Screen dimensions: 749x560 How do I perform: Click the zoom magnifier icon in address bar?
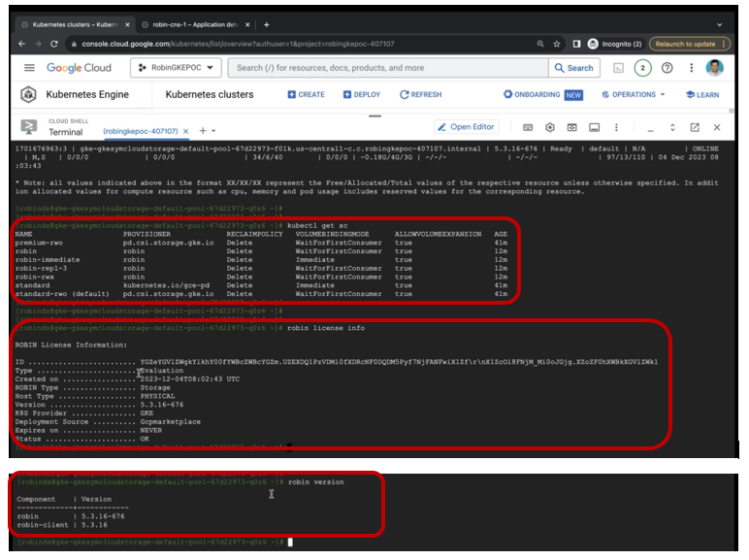coord(540,44)
